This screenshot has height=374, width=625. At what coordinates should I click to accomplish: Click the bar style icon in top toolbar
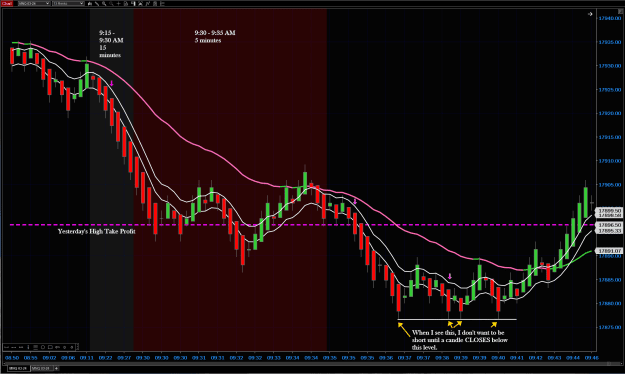click(90, 4)
